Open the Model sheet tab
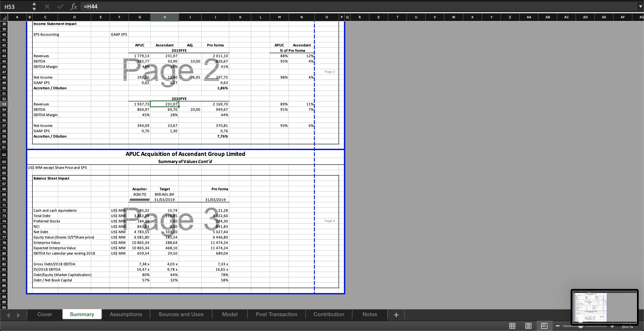The image size is (644, 331). [x=230, y=314]
